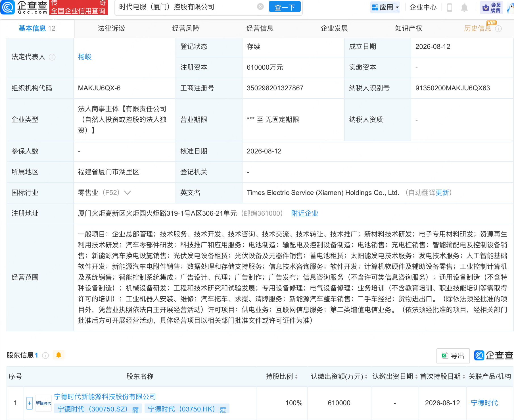This screenshot has height=420, width=514.
Task: Switch to 知识产权 tab
Action: coord(408,28)
